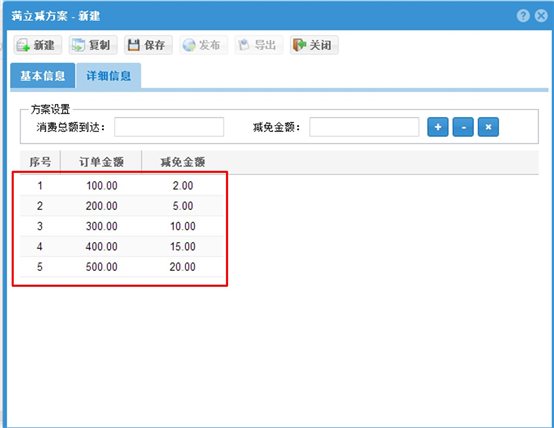Click the 复制 (Copy) toolbar button
This screenshot has height=428, width=554.
tap(93, 45)
